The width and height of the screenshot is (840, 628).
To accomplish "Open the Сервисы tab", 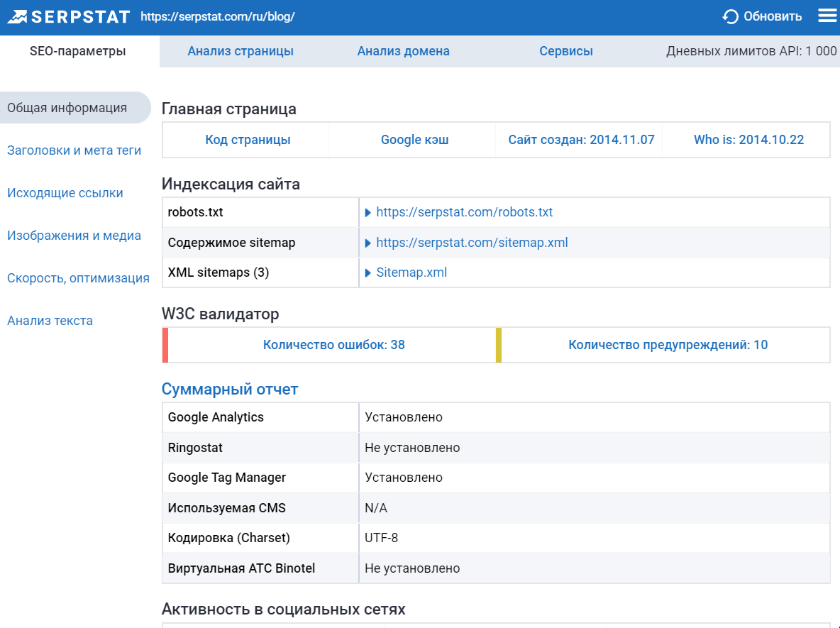I will [565, 51].
